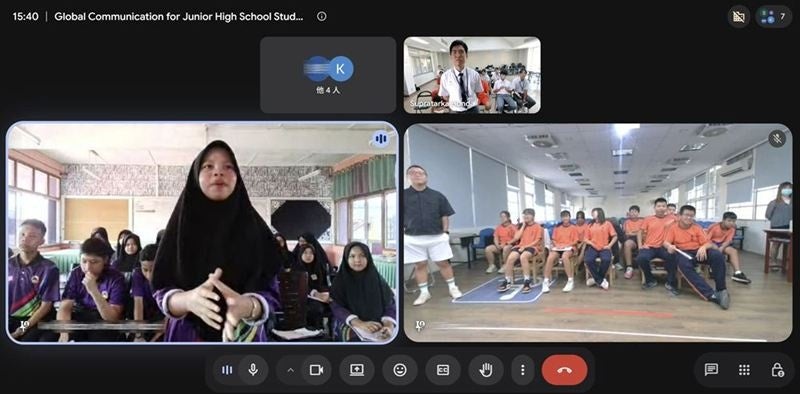Viewport: 800px width, 394px height.
Task: Open emoji reactions panel
Action: pos(400,370)
